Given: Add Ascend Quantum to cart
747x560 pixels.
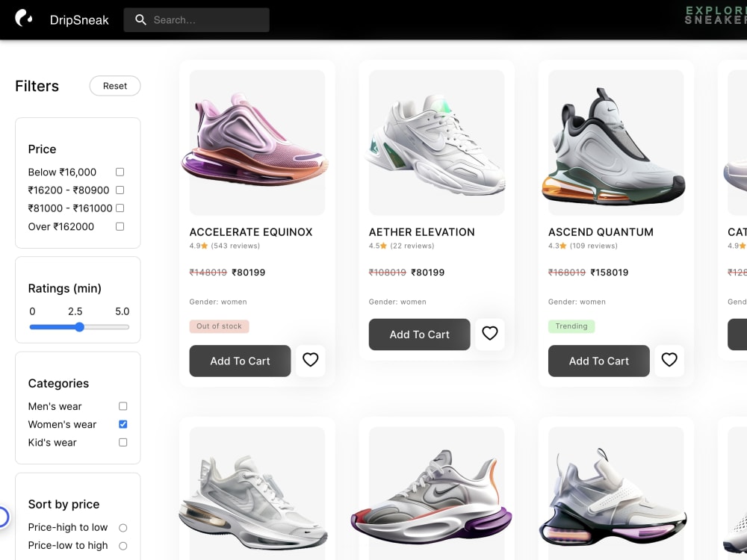Looking at the screenshot, I should 599,361.
